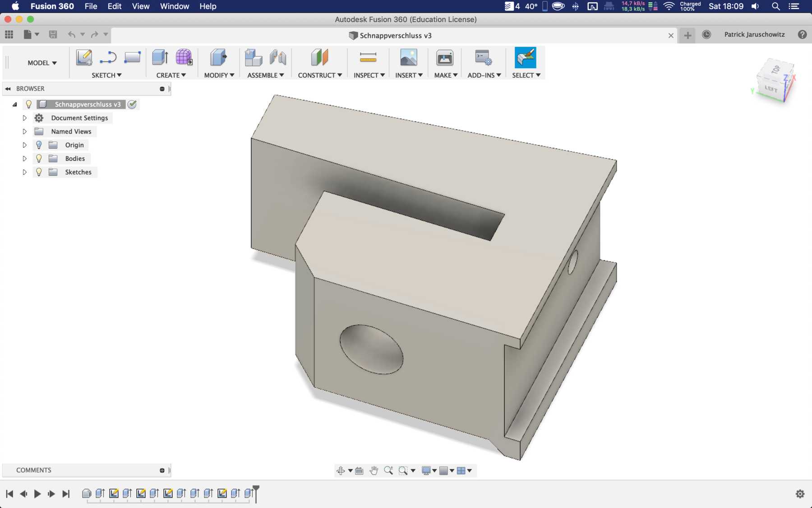Expand Document Settings
This screenshot has height=508, width=812.
click(x=24, y=118)
